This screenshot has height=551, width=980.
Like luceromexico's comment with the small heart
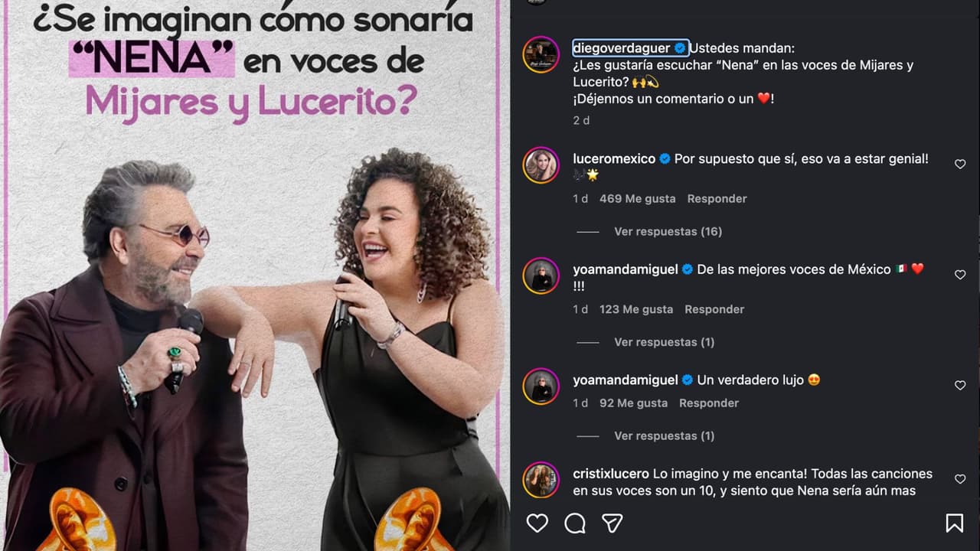[x=960, y=164]
